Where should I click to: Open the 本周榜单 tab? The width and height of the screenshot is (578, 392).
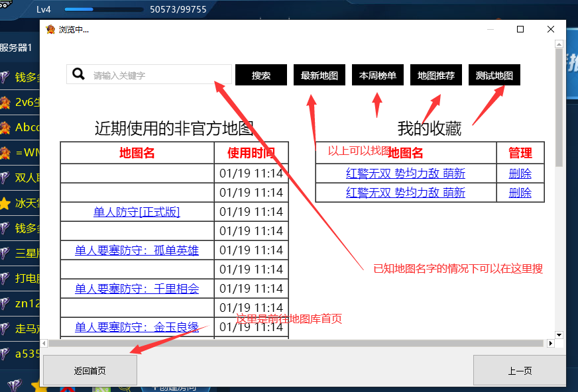pos(377,75)
